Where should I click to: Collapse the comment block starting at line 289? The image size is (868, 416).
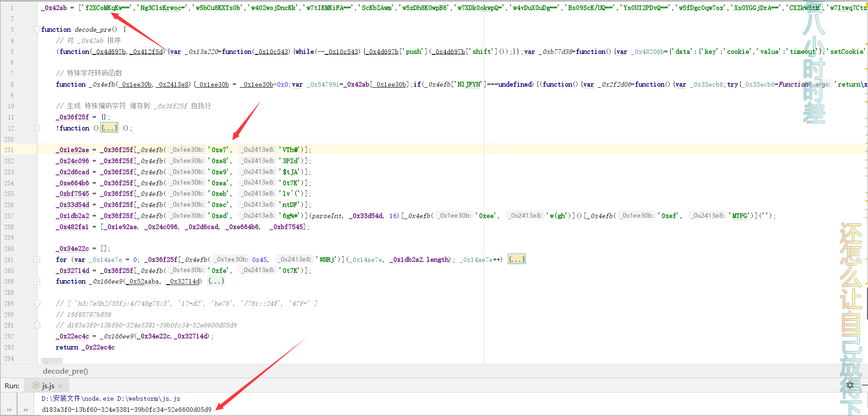[x=37, y=303]
